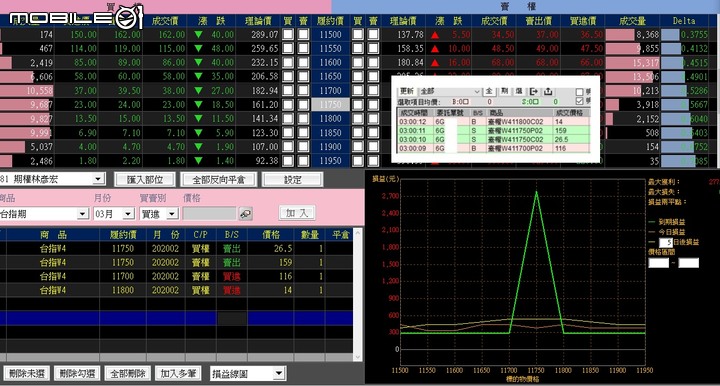Screen dimensions: 720x386
Task: Click the grayed 價格 price input field
Action: click(209, 213)
